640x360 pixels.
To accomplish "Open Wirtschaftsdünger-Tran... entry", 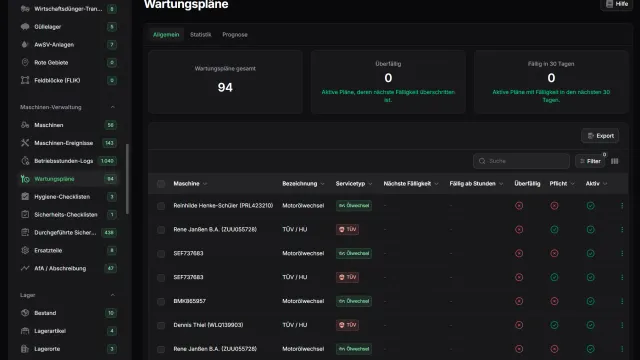I will pos(68,9).
